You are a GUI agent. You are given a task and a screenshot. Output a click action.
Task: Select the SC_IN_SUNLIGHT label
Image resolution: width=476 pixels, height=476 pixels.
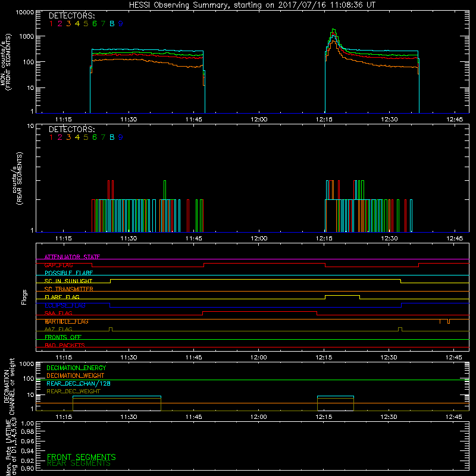(x=68, y=281)
